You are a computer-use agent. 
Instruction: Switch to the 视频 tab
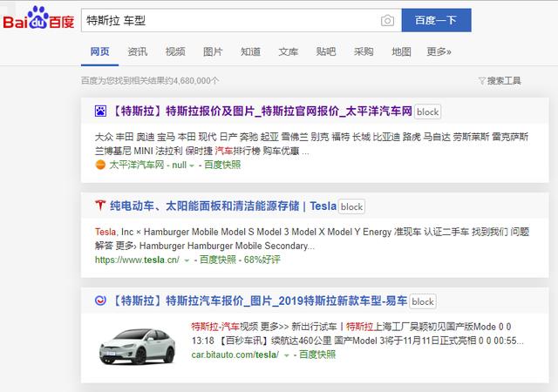click(x=175, y=52)
